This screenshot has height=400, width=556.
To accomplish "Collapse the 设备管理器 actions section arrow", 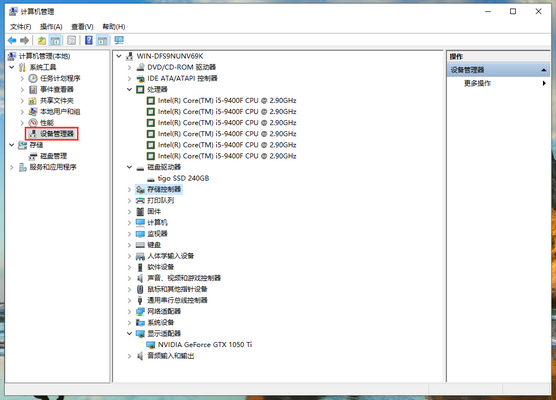I will tap(544, 70).
